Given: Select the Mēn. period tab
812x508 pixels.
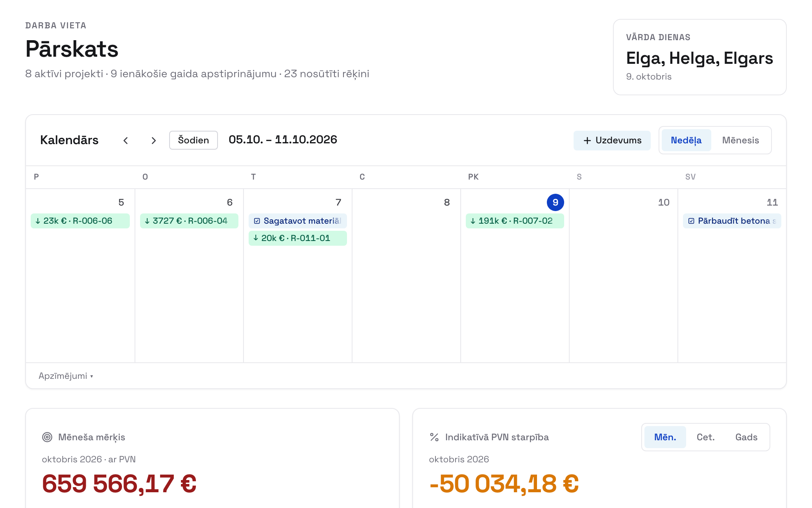Looking at the screenshot, I should click(665, 437).
